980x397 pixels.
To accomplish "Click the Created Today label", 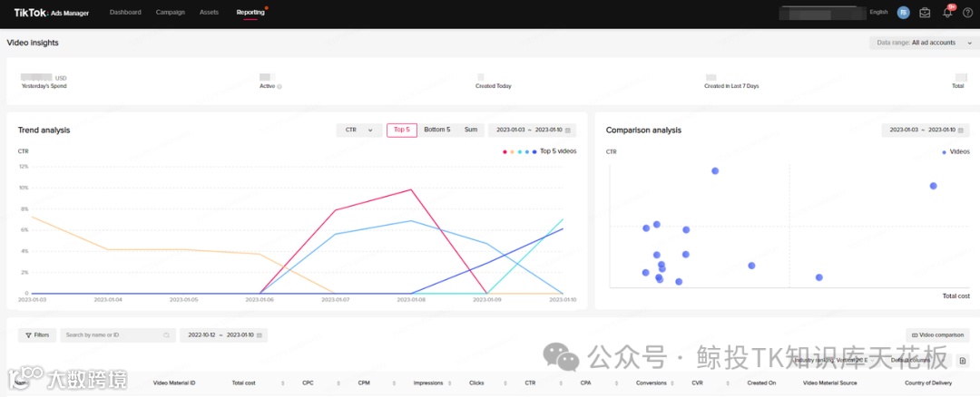I will pyautogui.click(x=493, y=86).
